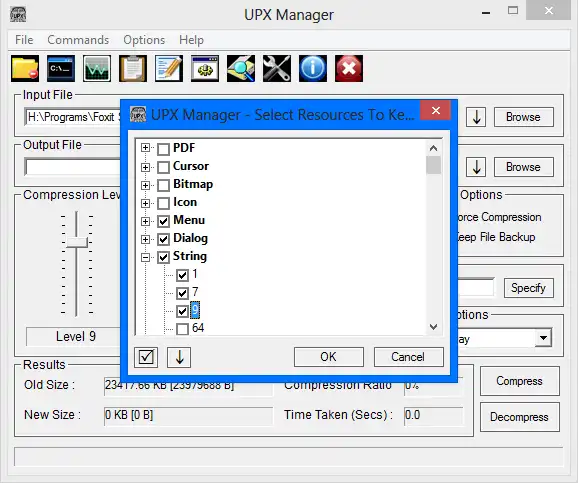Uncheck string item 1 checkbox
578x483 pixels.
[182, 275]
